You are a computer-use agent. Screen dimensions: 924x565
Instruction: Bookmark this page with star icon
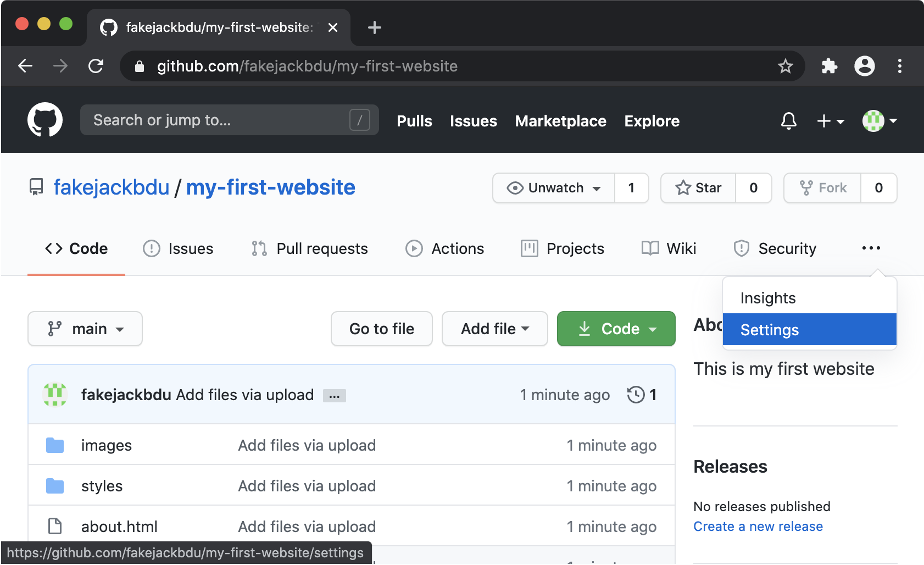click(785, 66)
